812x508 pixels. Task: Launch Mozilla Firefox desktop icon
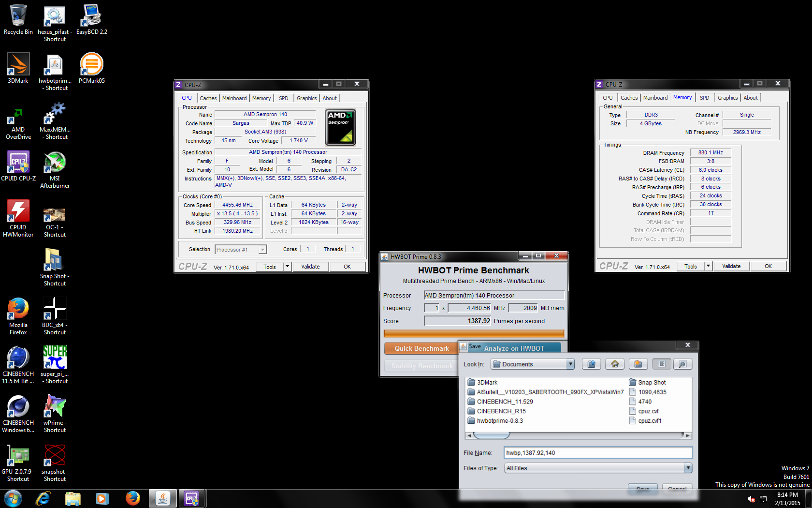pyautogui.click(x=18, y=316)
